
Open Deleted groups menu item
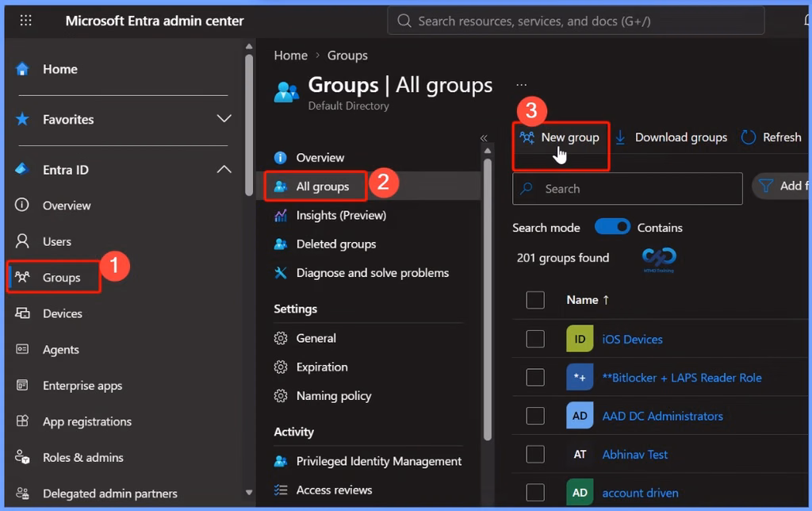point(336,244)
